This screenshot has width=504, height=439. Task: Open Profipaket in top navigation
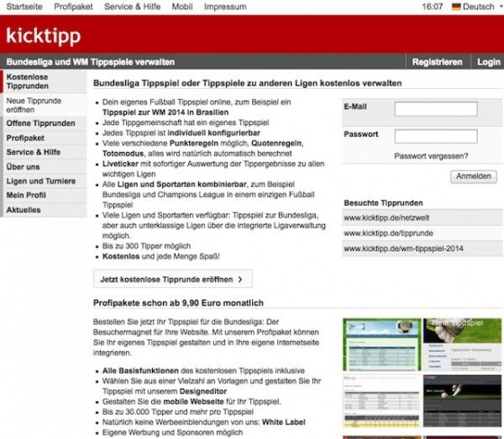pos(73,6)
